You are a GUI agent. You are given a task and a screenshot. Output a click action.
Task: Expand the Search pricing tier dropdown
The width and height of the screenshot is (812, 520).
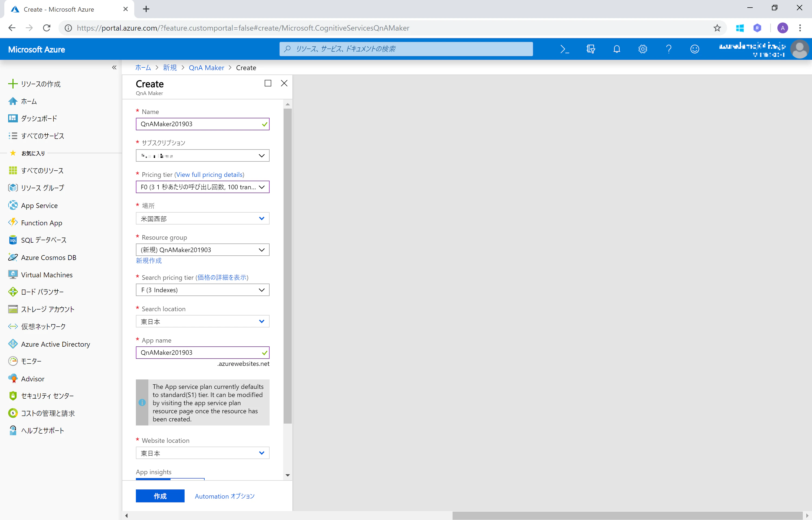click(202, 290)
